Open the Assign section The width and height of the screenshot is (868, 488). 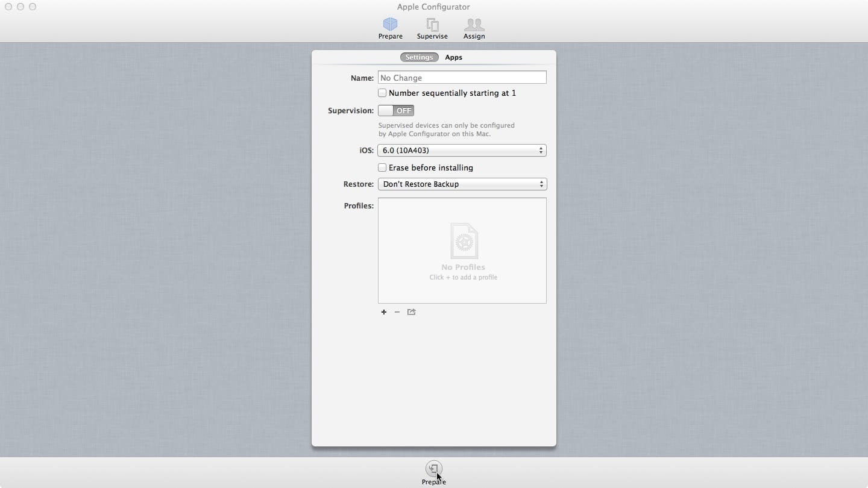point(474,28)
